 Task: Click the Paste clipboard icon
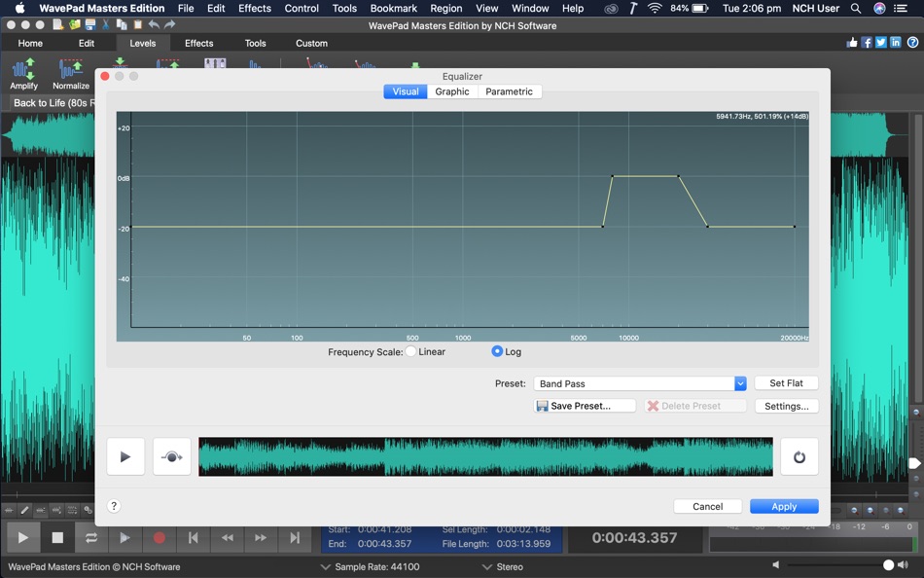(x=138, y=24)
